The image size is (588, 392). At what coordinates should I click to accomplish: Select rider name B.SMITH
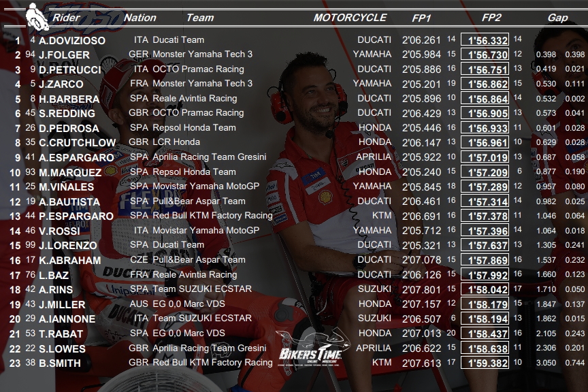point(60,363)
